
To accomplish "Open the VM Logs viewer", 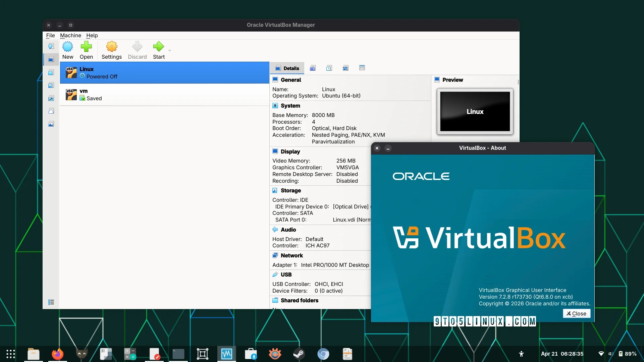I will (x=329, y=68).
